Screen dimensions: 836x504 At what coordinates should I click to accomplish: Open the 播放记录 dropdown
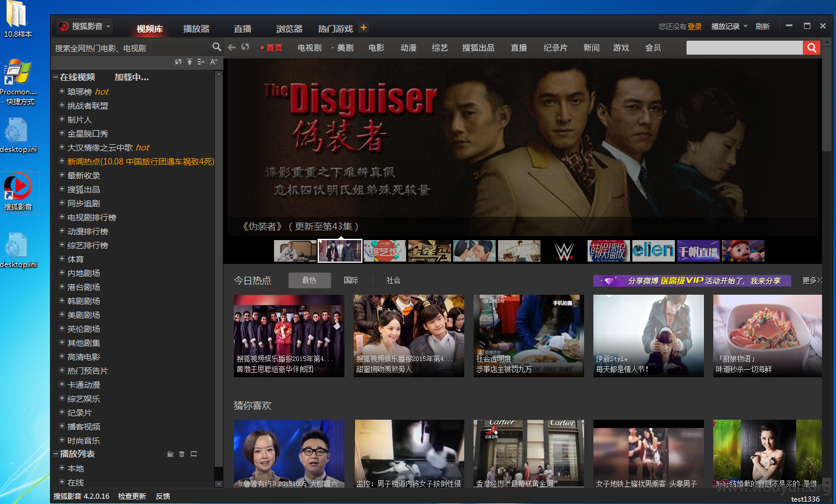(729, 27)
